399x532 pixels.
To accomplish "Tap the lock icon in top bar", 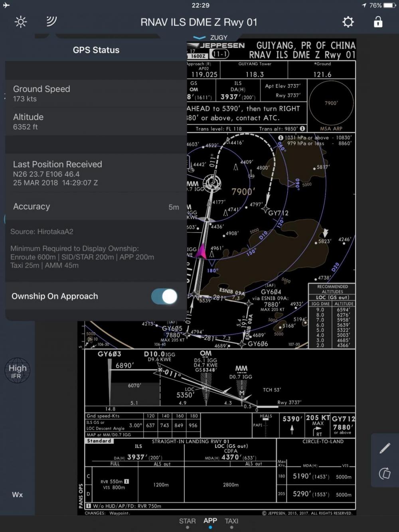I will [378, 22].
